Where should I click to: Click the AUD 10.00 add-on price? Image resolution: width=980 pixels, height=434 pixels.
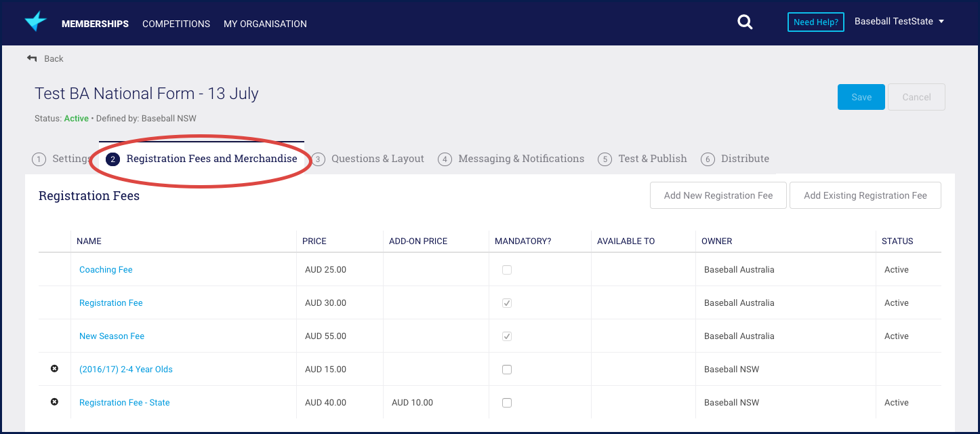(x=412, y=402)
